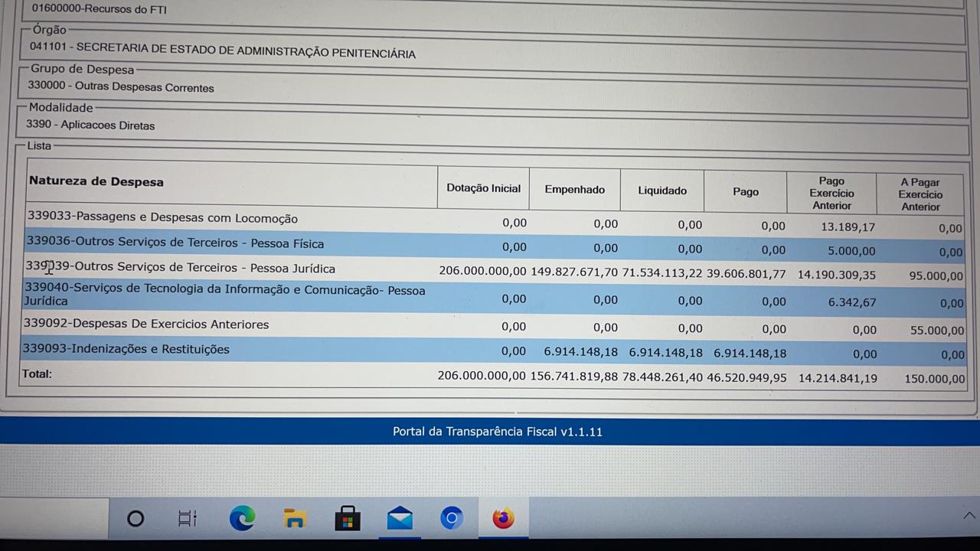980x551 pixels.
Task: Click the blue Chromium browser taskbar icon
Action: (x=452, y=519)
